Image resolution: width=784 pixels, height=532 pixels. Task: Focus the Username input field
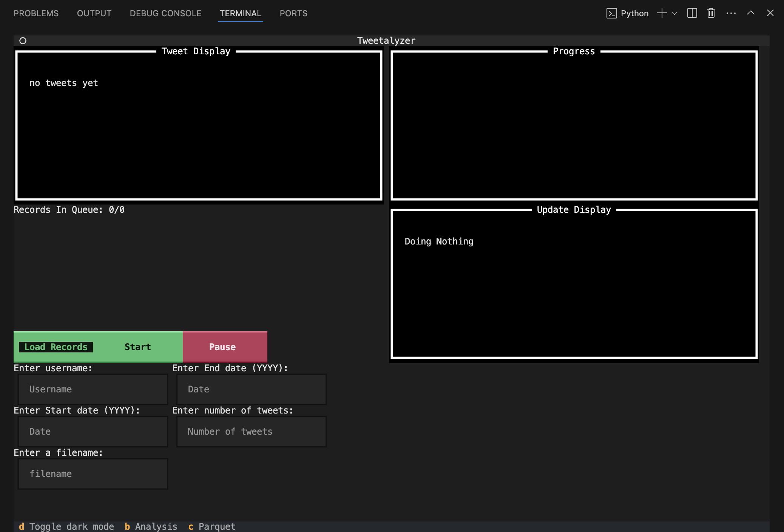[93, 389]
